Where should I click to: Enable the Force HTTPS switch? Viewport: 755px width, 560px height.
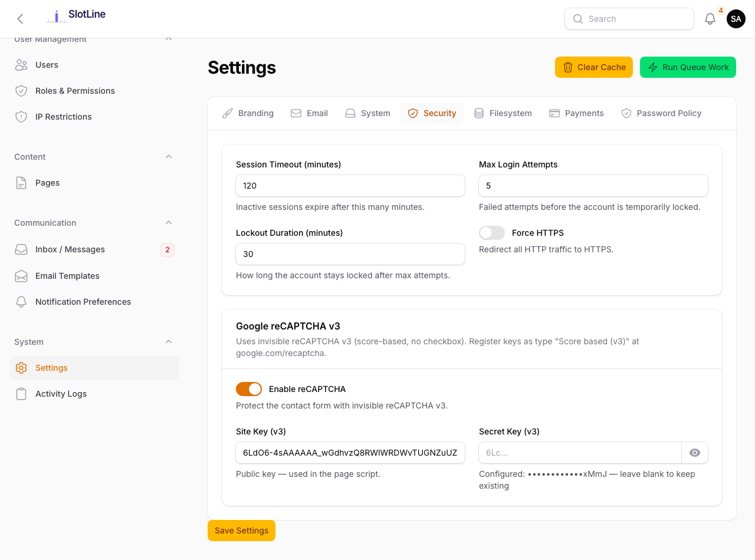tap(492, 233)
